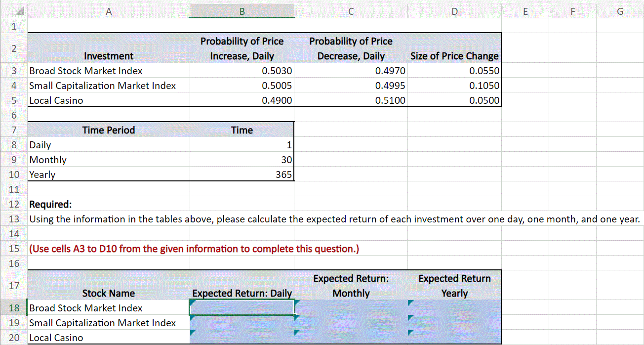The image size is (644, 345).
Task: Click the empty Expected Return Monthly cell for Local Casino
Action: tap(351, 337)
